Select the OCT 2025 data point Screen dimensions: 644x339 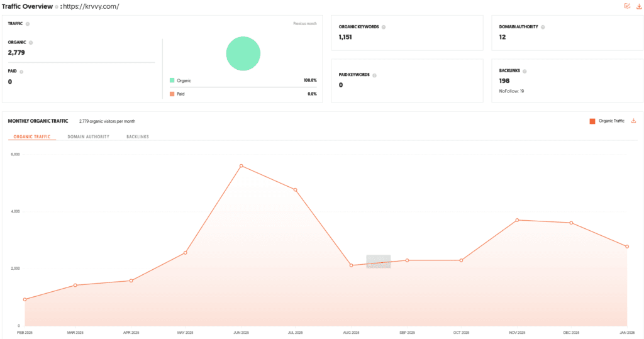tap(461, 260)
